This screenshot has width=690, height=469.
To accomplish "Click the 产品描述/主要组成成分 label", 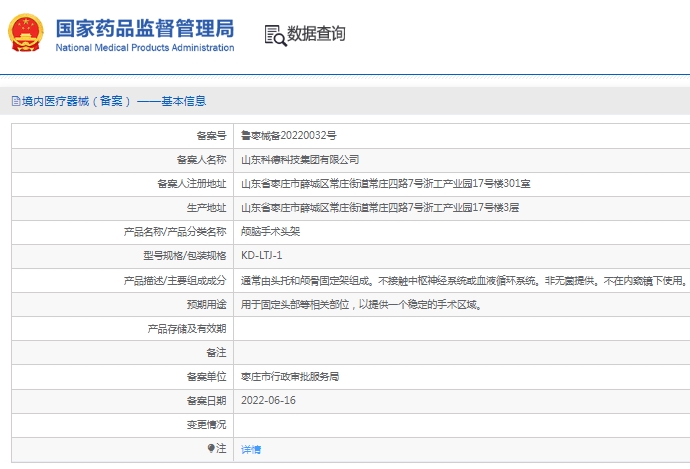I will 175,280.
